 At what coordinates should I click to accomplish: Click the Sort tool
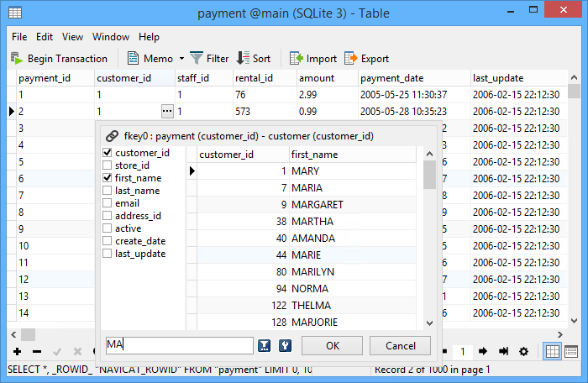pyautogui.click(x=254, y=59)
